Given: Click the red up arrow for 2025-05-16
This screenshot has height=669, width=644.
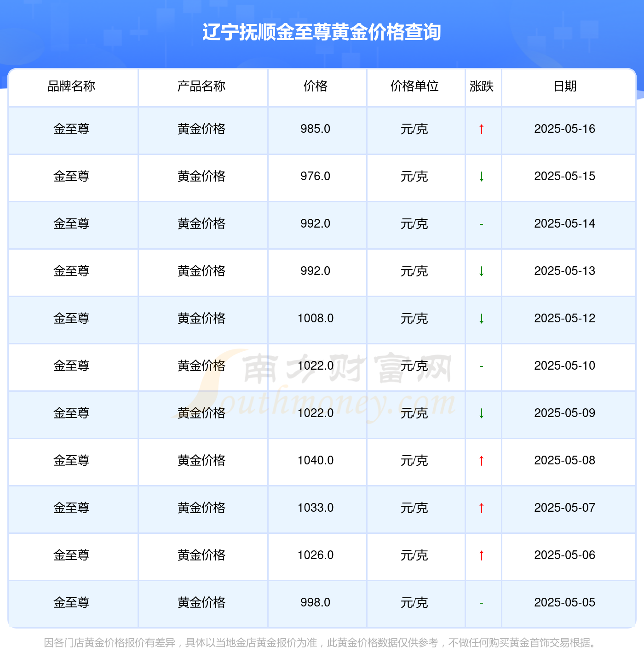Looking at the screenshot, I should [x=481, y=129].
